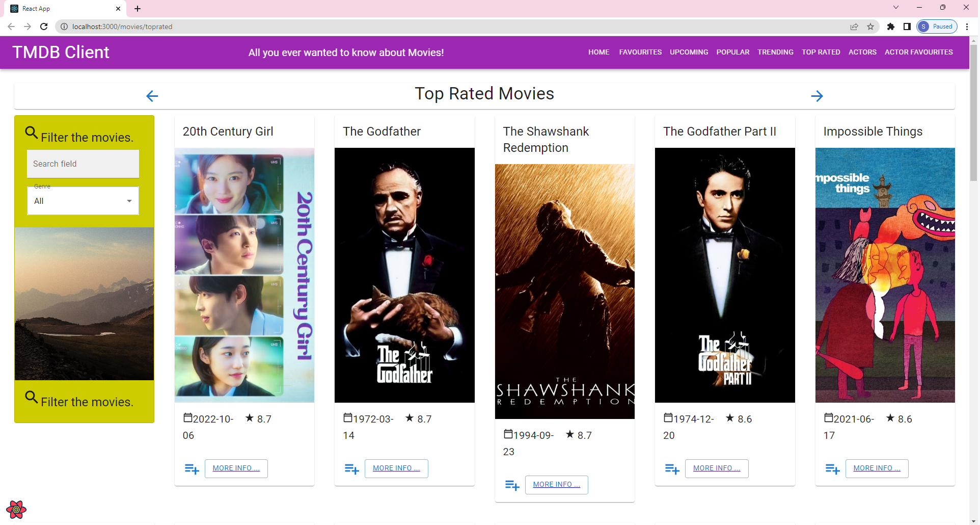Go to previous page with left arrow
The image size is (980, 525).
tap(152, 96)
